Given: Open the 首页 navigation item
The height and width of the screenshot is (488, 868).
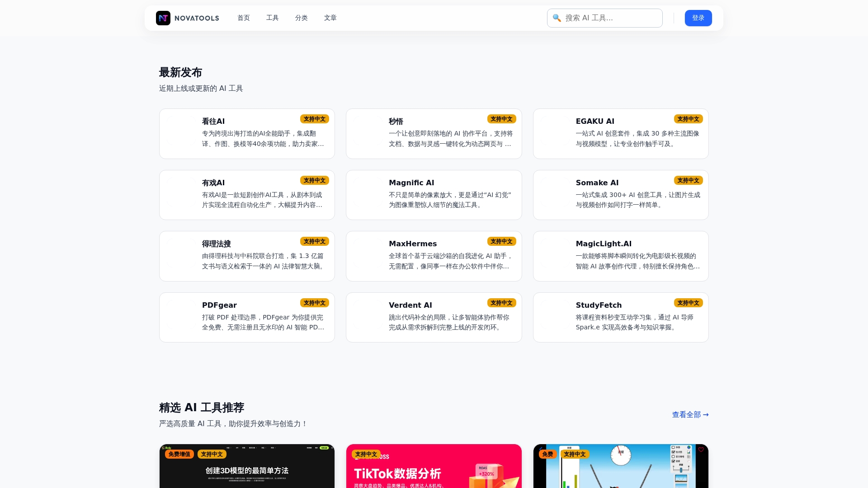Looking at the screenshot, I should click(x=243, y=18).
